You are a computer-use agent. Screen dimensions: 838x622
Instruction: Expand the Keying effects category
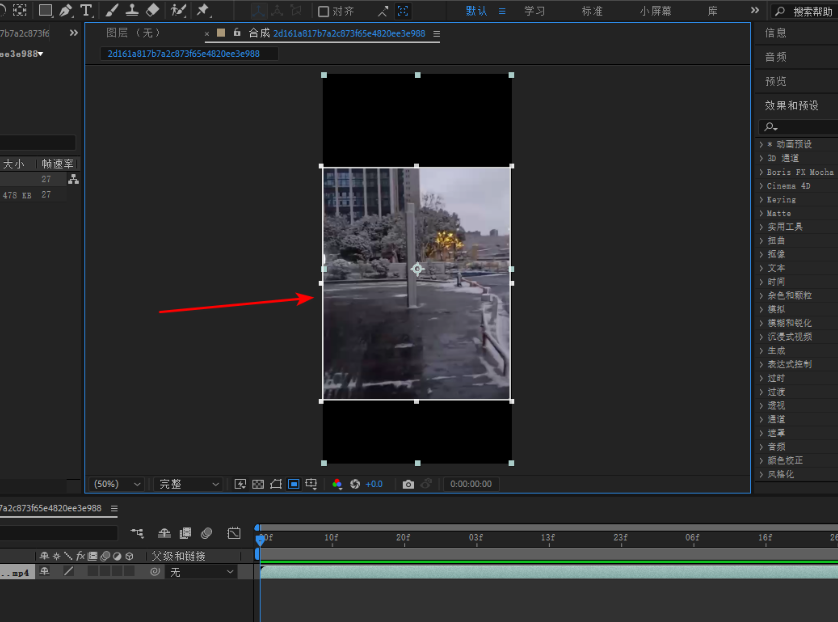pos(761,200)
